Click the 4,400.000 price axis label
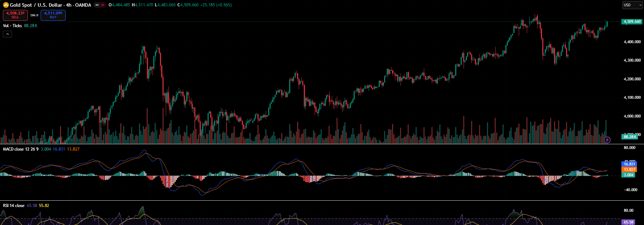The height and width of the screenshot is (225, 644). [632, 42]
